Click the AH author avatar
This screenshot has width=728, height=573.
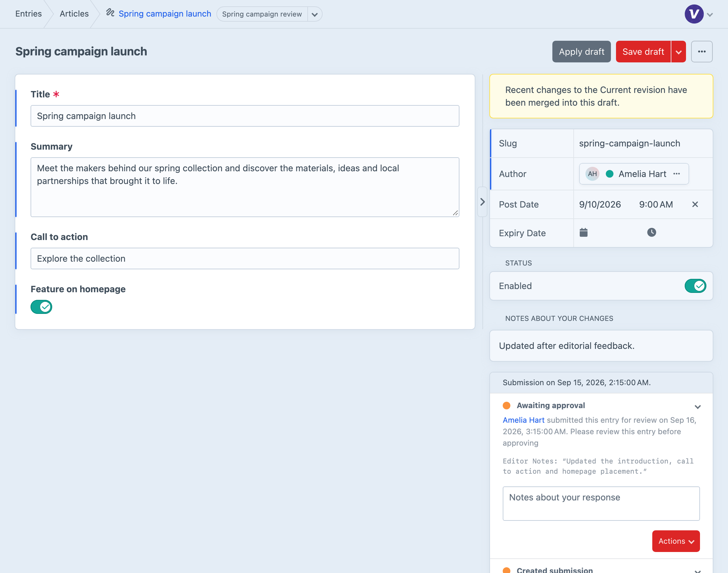592,174
